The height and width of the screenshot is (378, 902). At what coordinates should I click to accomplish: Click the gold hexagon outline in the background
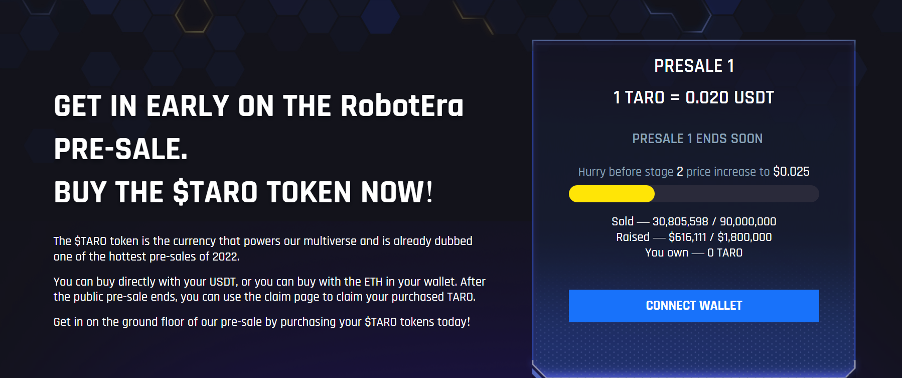(194, 17)
